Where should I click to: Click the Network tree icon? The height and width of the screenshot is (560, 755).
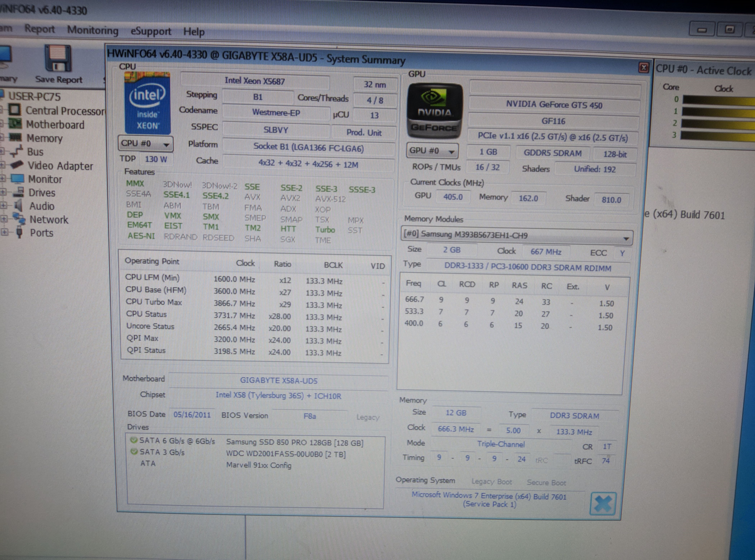(19, 218)
